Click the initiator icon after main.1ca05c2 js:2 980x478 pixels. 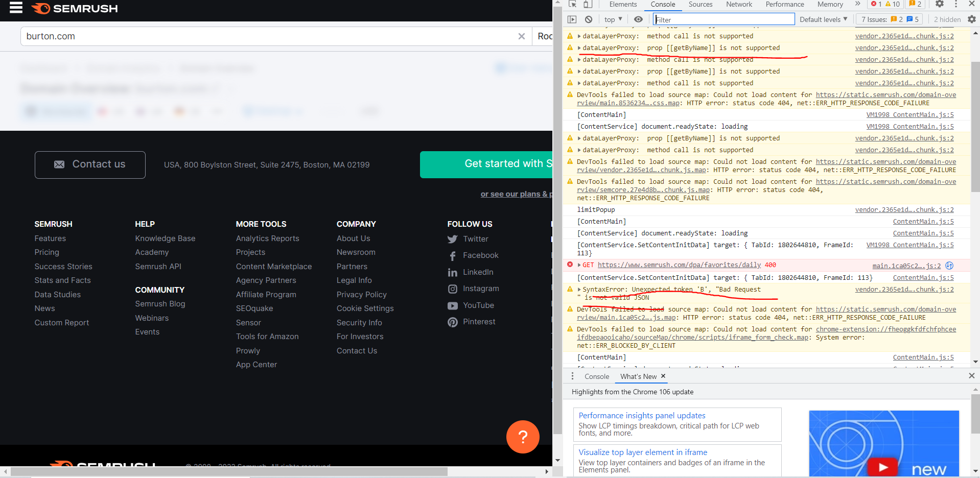coord(949,266)
